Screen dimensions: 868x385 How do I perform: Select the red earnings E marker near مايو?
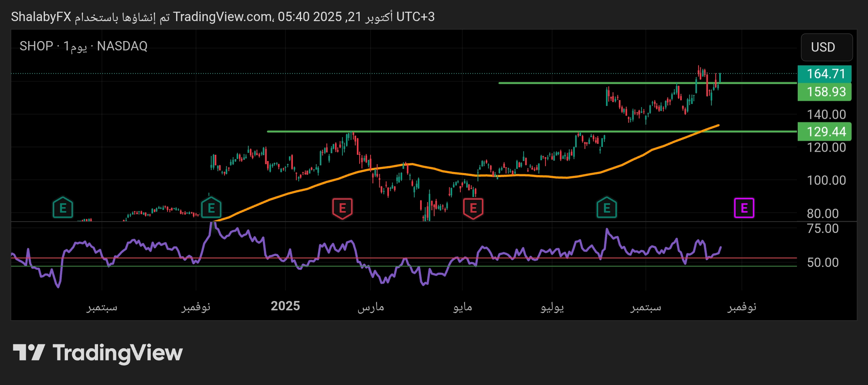click(473, 208)
